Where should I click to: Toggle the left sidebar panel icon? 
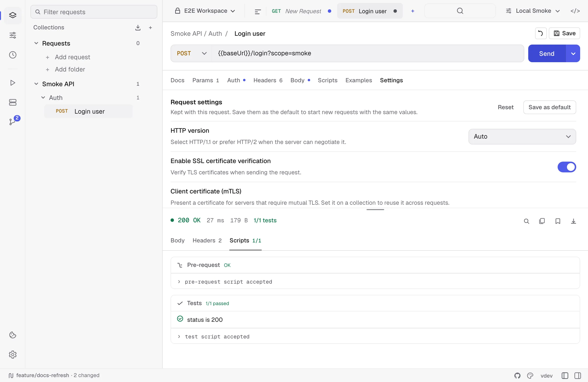(565, 376)
